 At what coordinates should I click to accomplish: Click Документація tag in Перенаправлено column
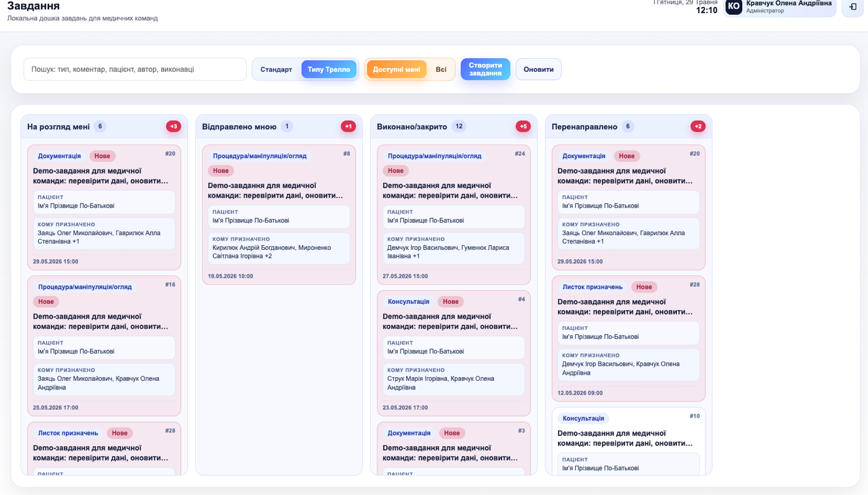(584, 156)
